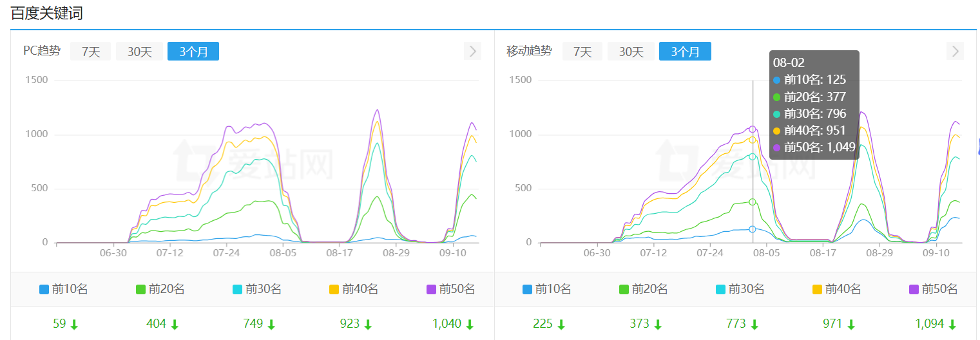
Task: Select 3个月 tab in PC趋势 chart
Action: tap(193, 52)
